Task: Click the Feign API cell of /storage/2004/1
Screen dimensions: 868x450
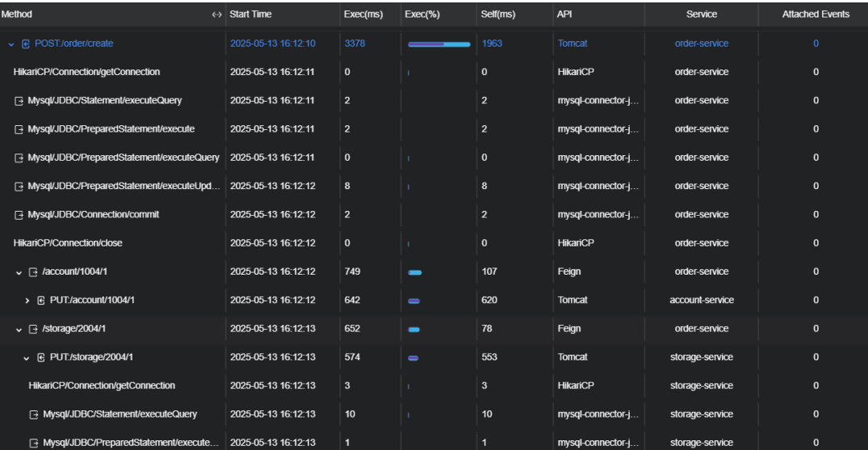Action: 569,329
